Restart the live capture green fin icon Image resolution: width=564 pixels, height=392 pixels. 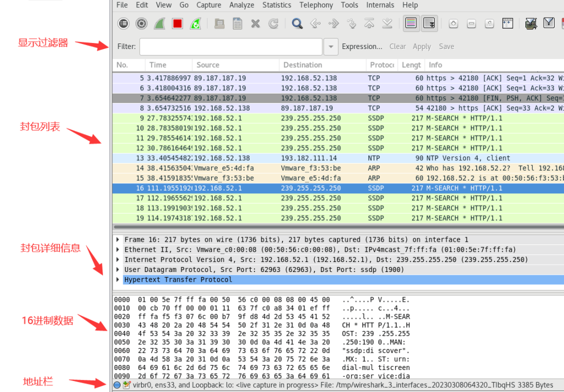[196, 24]
